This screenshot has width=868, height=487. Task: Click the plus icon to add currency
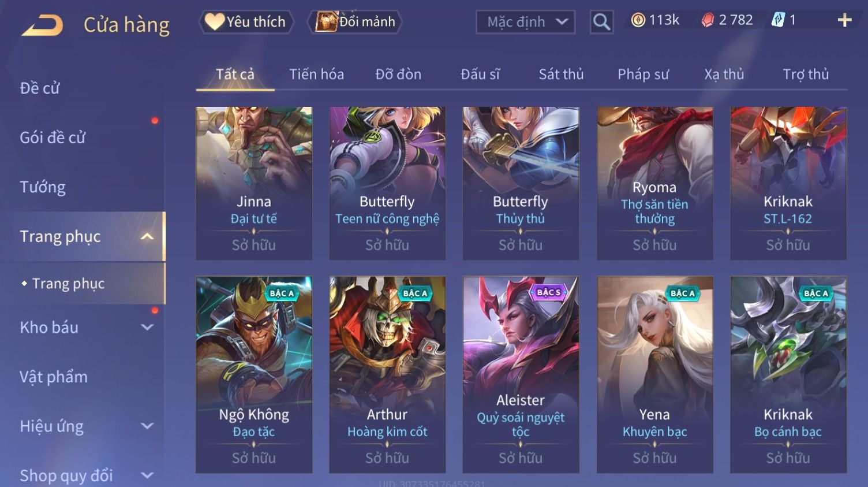coord(844,20)
